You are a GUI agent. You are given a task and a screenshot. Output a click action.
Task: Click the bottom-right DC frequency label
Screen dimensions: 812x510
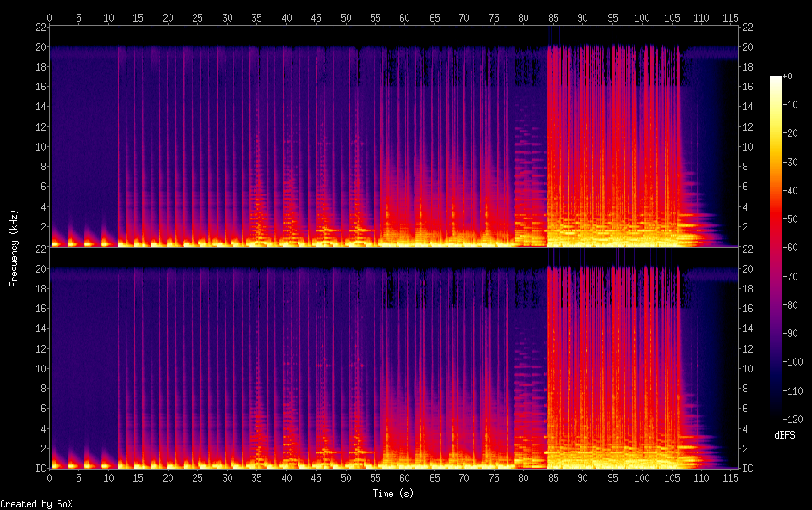coord(748,469)
